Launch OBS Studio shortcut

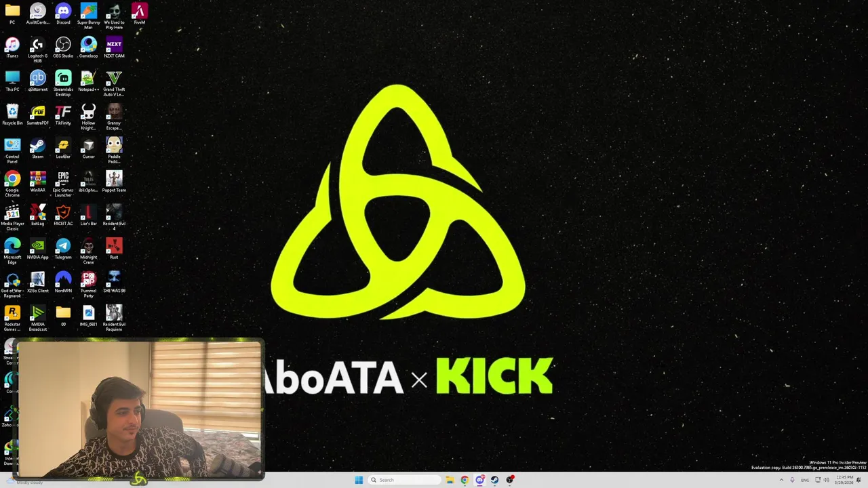coord(63,47)
